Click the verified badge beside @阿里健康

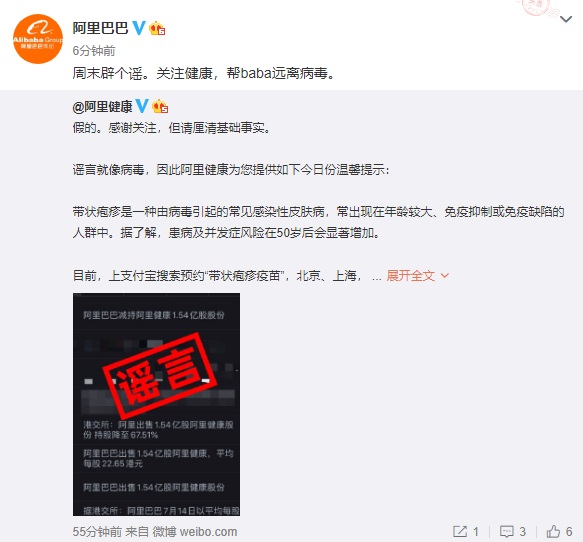tap(142, 106)
